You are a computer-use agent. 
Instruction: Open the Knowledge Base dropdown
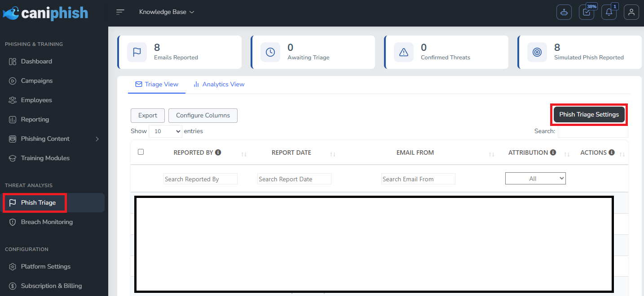point(167,12)
